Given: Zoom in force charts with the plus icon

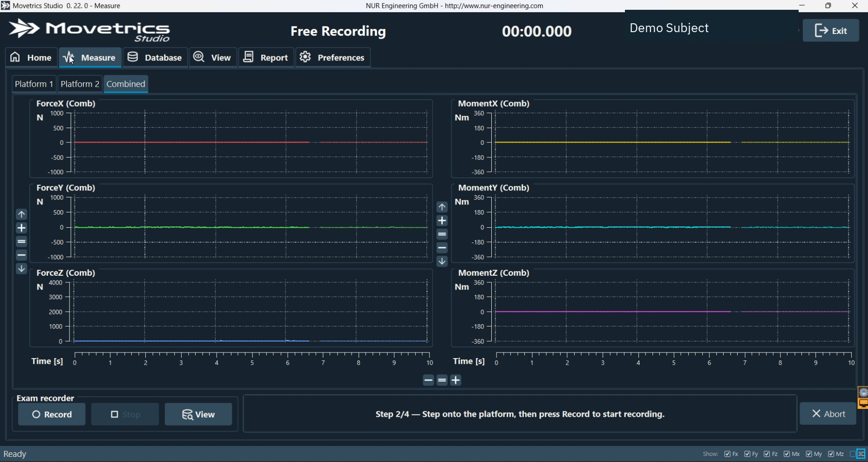Looking at the screenshot, I should click(x=21, y=228).
